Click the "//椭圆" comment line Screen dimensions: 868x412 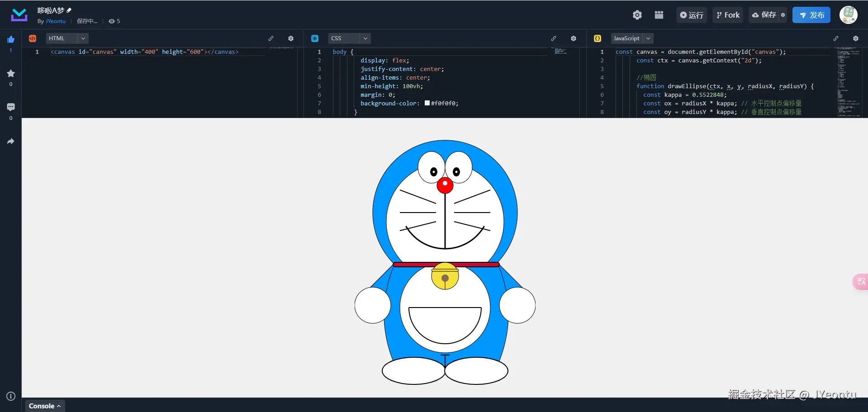[646, 78]
